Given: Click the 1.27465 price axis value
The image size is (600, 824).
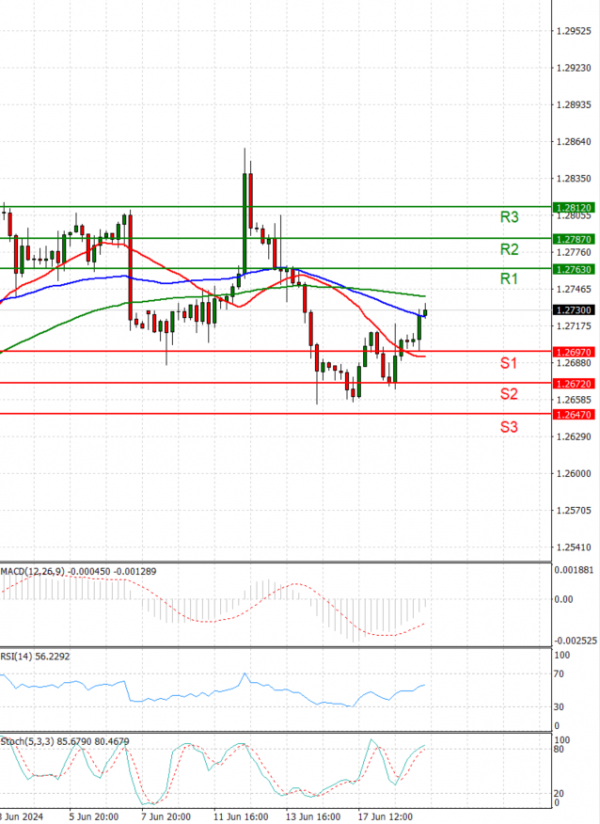Looking at the screenshot, I should pos(574,290).
